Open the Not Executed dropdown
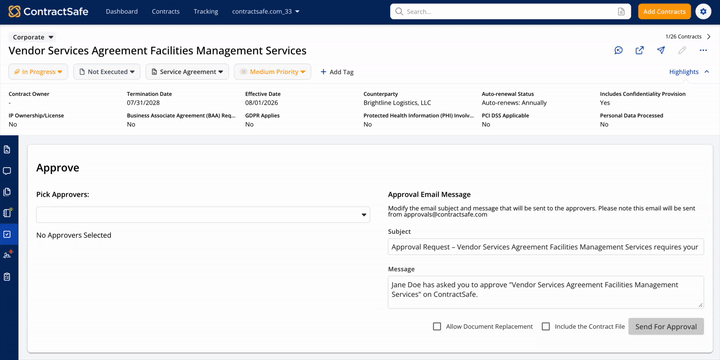 pyautogui.click(x=107, y=72)
